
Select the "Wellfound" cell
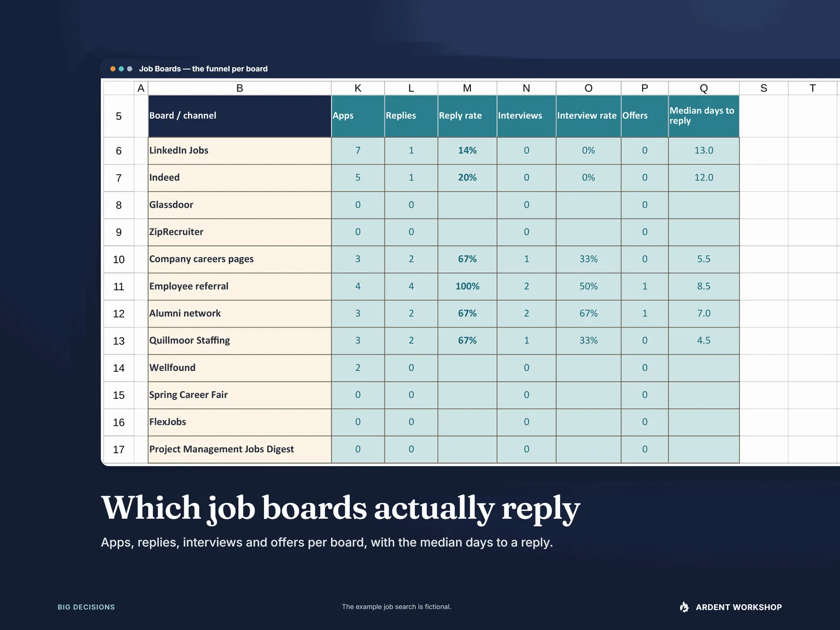tap(240, 368)
